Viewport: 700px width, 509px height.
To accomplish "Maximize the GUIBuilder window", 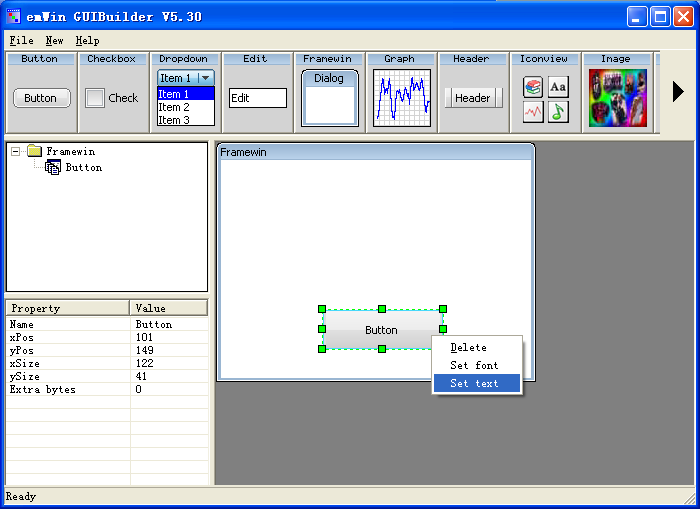I will coord(660,17).
